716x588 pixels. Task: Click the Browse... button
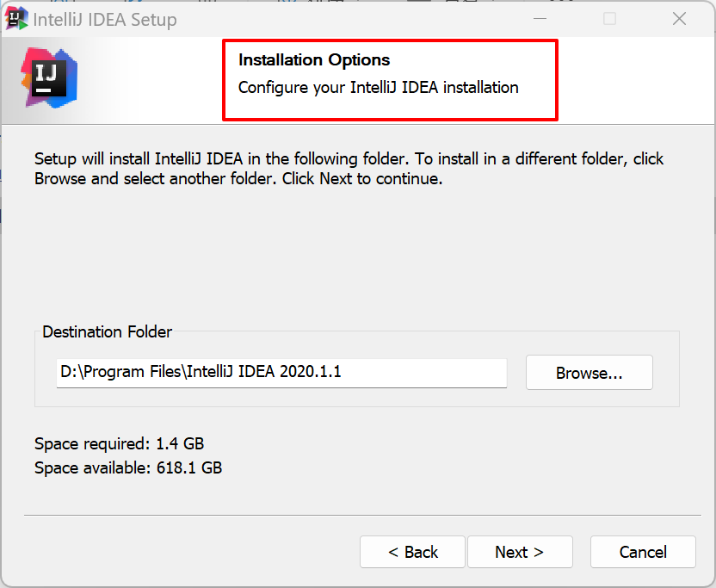(589, 373)
